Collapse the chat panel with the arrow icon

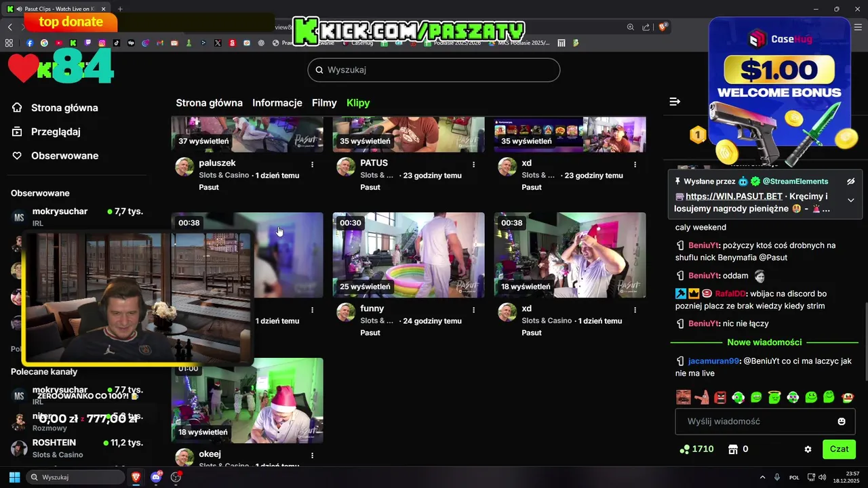675,102
